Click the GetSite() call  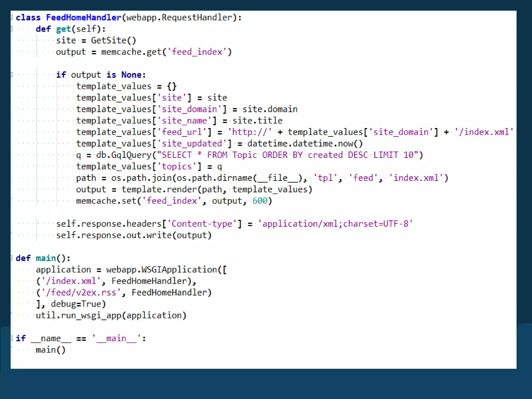[x=113, y=41]
